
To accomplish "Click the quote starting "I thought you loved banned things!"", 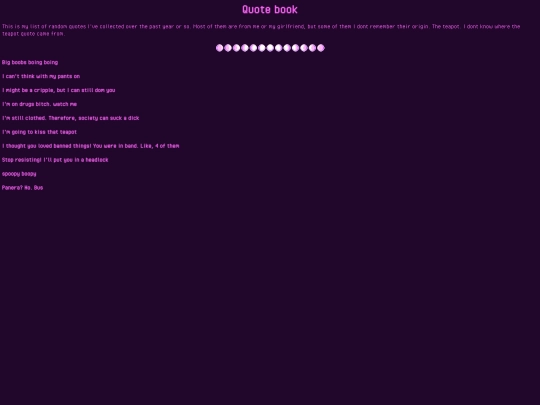I will coord(91,146).
